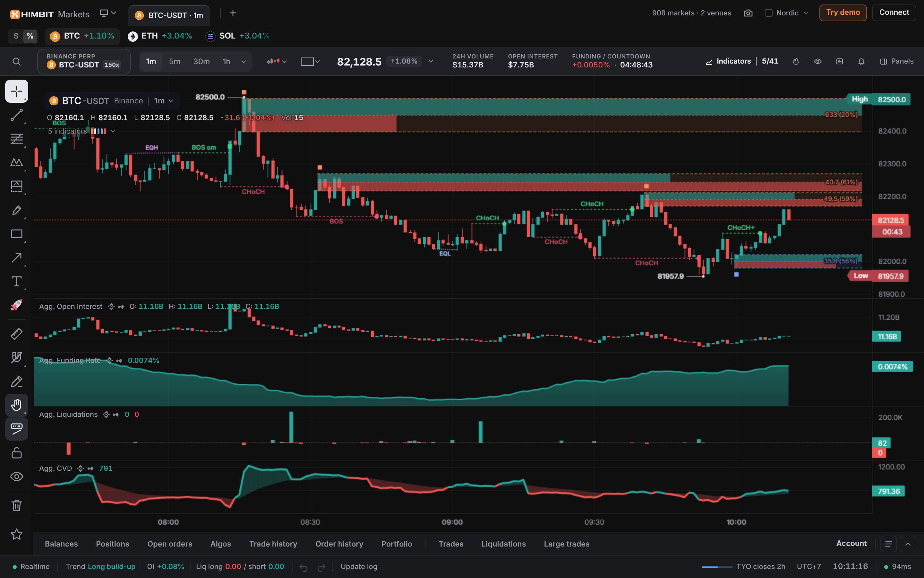Image resolution: width=924 pixels, height=578 pixels.
Task: Click the rocket icon in the sidebar
Action: tap(16, 305)
